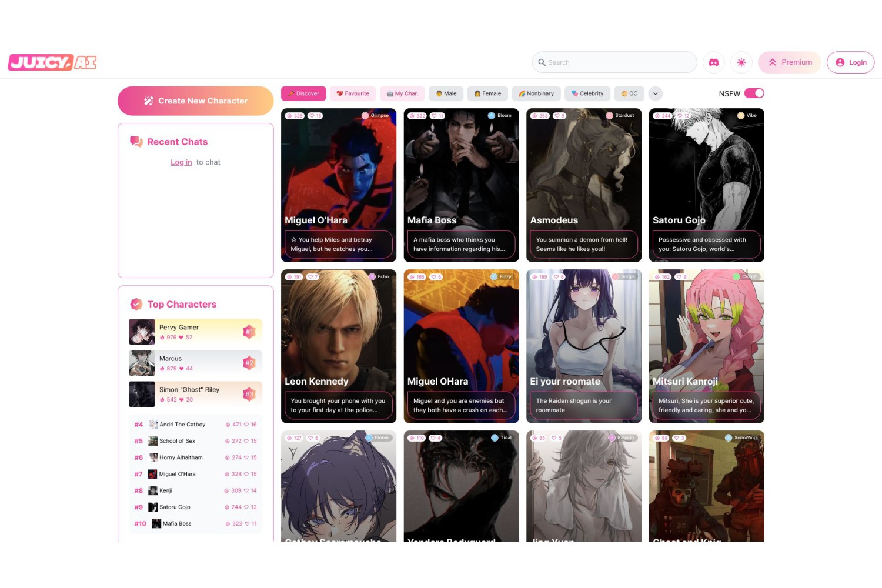882x588 pixels.
Task: Click the creator avatar Vibe on Satoru Gojo card
Action: tap(741, 116)
